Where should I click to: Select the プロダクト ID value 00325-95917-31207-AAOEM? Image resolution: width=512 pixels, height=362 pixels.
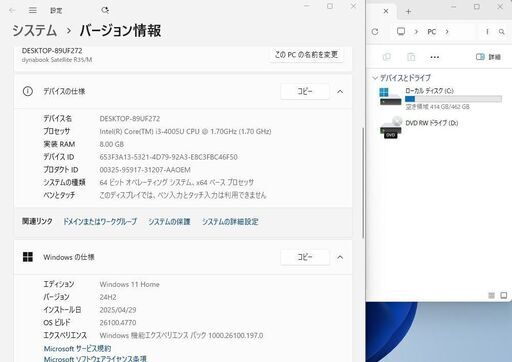[145, 170]
